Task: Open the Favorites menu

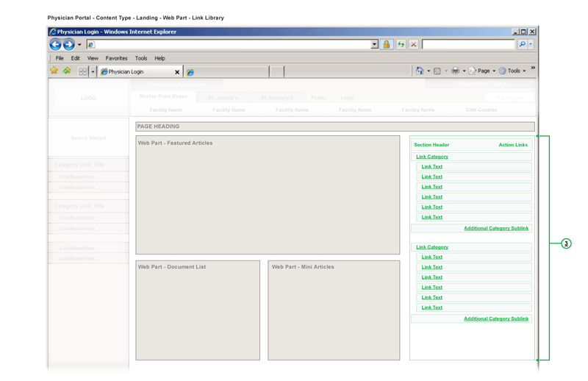Action: point(116,58)
